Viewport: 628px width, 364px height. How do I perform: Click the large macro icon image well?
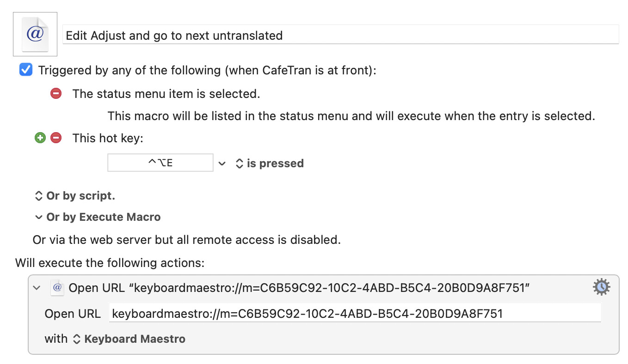pos(35,35)
